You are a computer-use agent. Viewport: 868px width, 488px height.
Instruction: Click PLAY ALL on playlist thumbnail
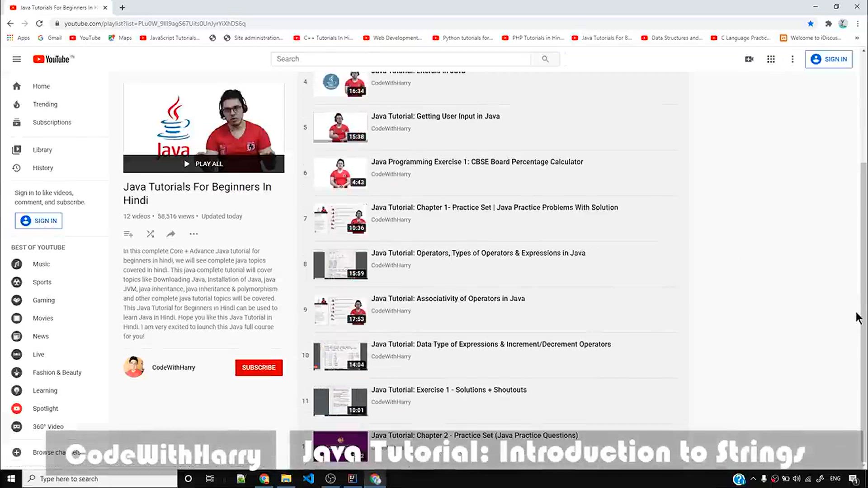click(x=204, y=164)
